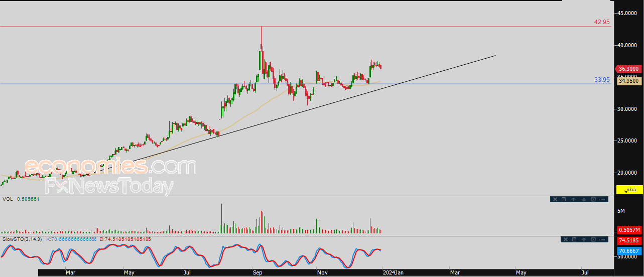
Task: Click the Mar 2023 date axis label
Action: pyautogui.click(x=70, y=272)
